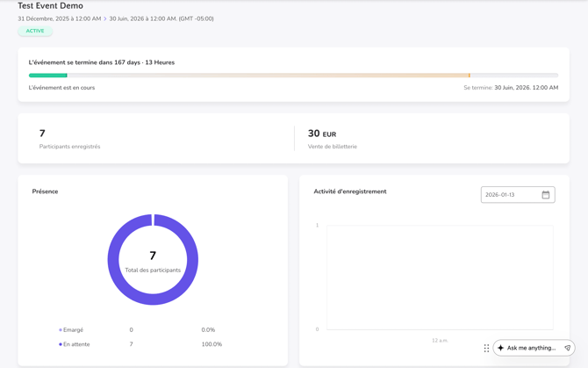The width and height of the screenshot is (588, 368).
Task: Click the orange marker on progress bar
Action: click(470, 76)
